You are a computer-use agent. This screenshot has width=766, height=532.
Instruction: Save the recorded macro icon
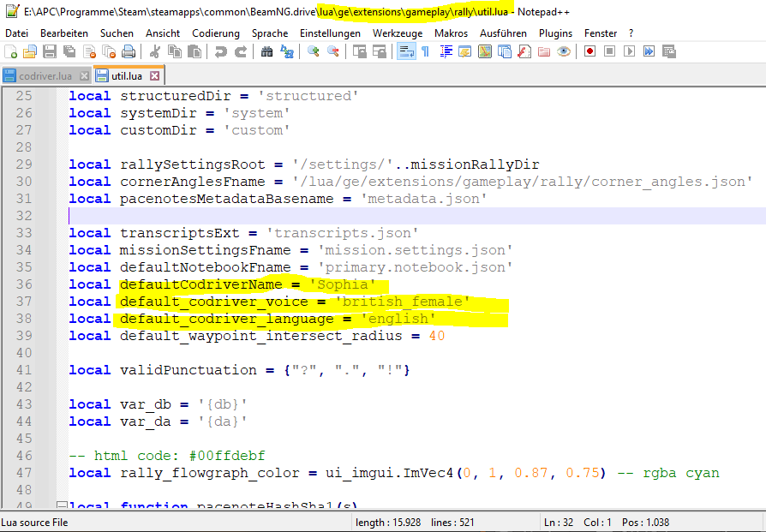pyautogui.click(x=669, y=51)
